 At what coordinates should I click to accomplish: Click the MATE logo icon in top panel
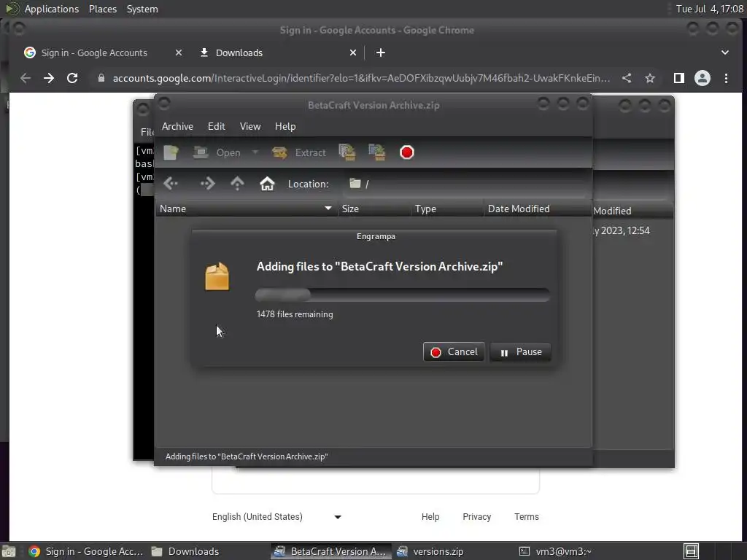click(x=12, y=9)
